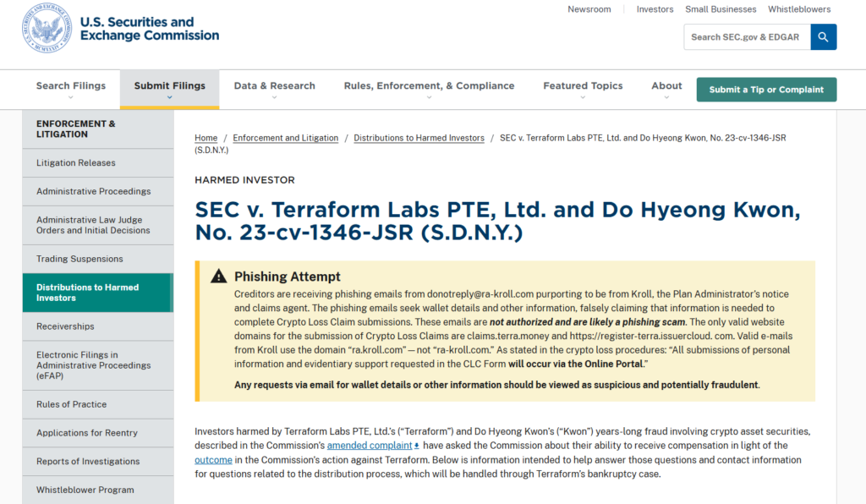
Task: Select Rules of Practice in sidebar
Action: (98, 404)
